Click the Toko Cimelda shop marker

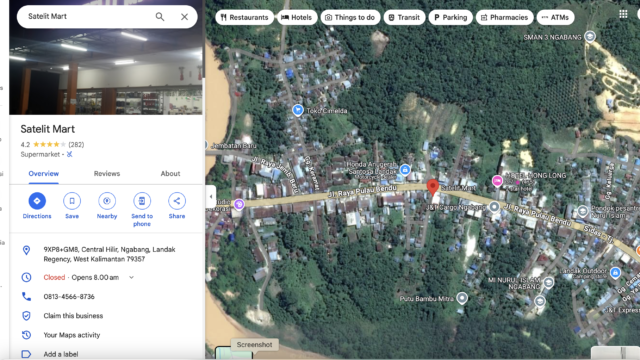click(298, 110)
